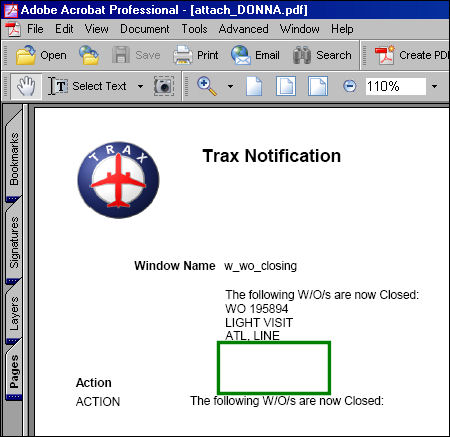Image resolution: width=450 pixels, height=437 pixels.
Task: Open the View menu
Action: (x=96, y=29)
